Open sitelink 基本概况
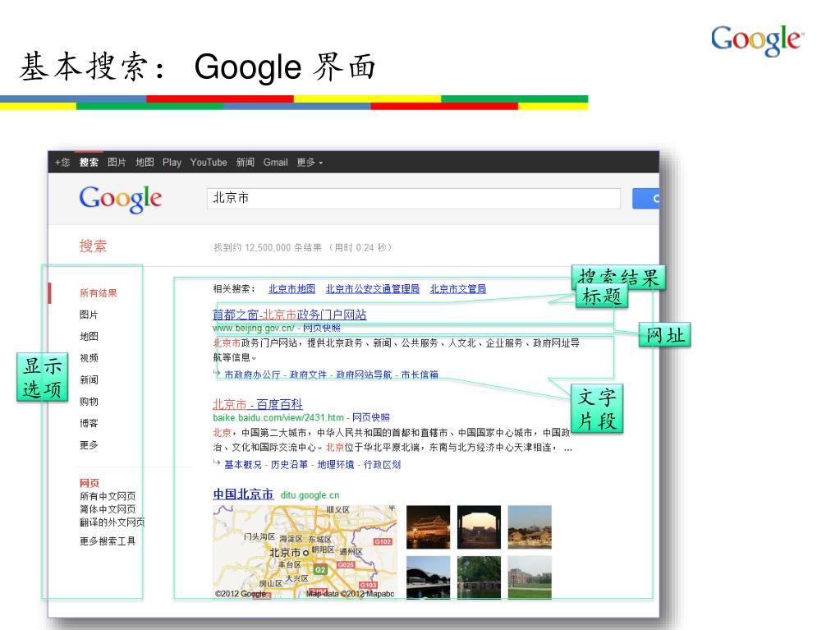 coord(243,464)
